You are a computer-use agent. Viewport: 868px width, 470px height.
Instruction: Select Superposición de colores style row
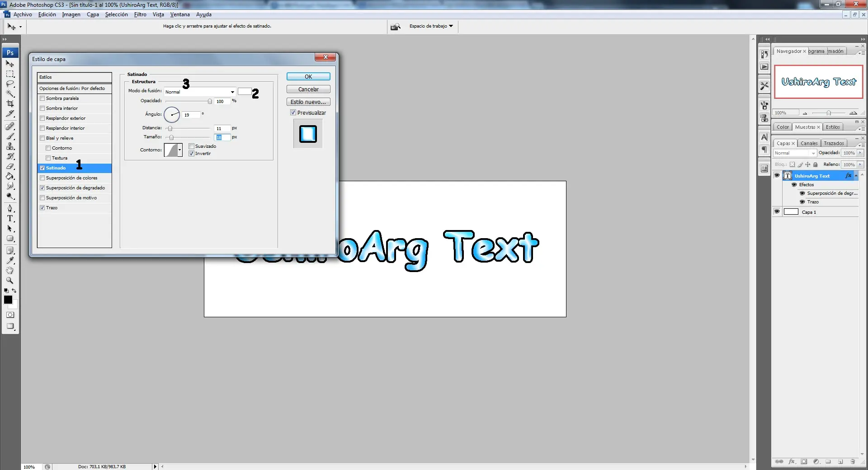pyautogui.click(x=75, y=178)
